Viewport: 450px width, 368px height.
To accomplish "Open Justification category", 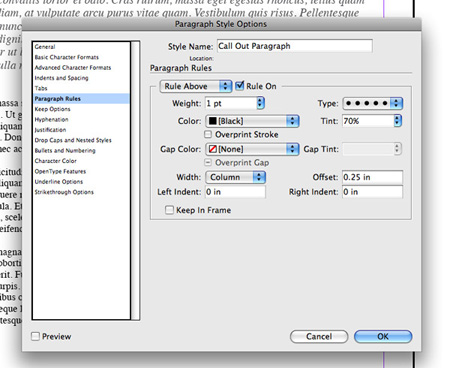I will pyautogui.click(x=50, y=130).
